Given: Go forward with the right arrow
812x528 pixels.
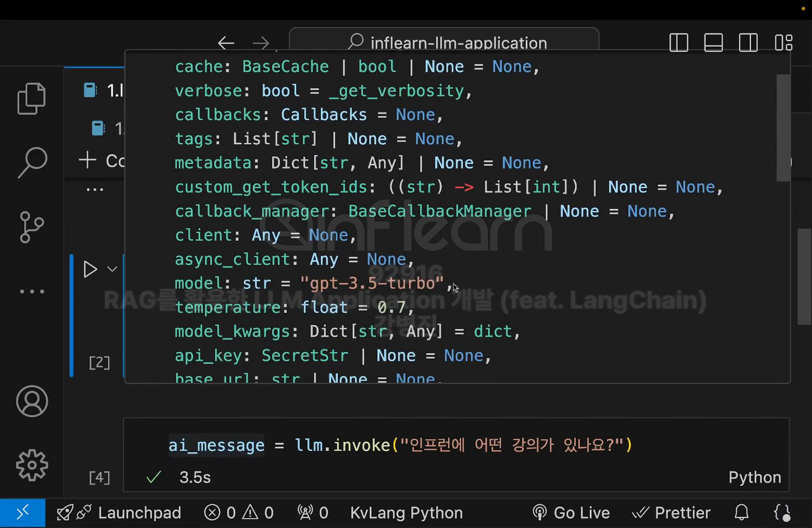Looking at the screenshot, I should tap(261, 43).
